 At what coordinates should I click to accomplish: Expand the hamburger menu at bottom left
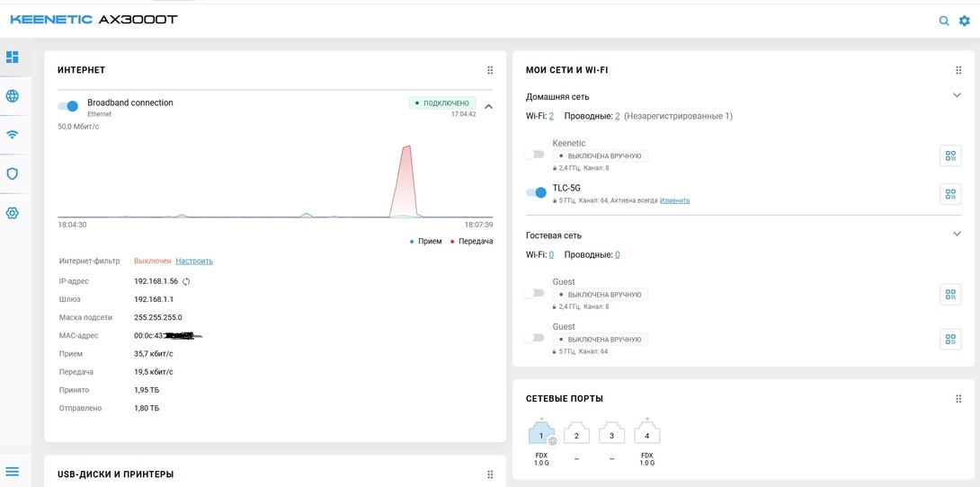point(13,471)
